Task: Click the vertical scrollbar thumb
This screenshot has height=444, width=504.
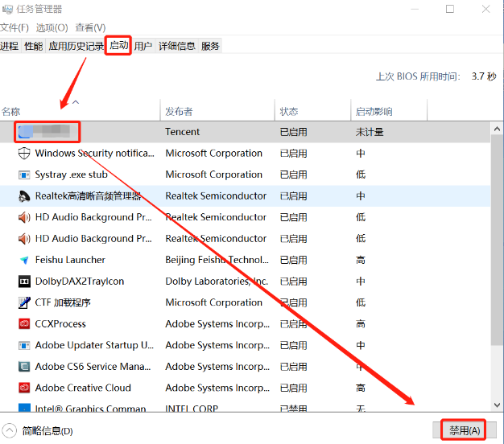Action: point(497,240)
